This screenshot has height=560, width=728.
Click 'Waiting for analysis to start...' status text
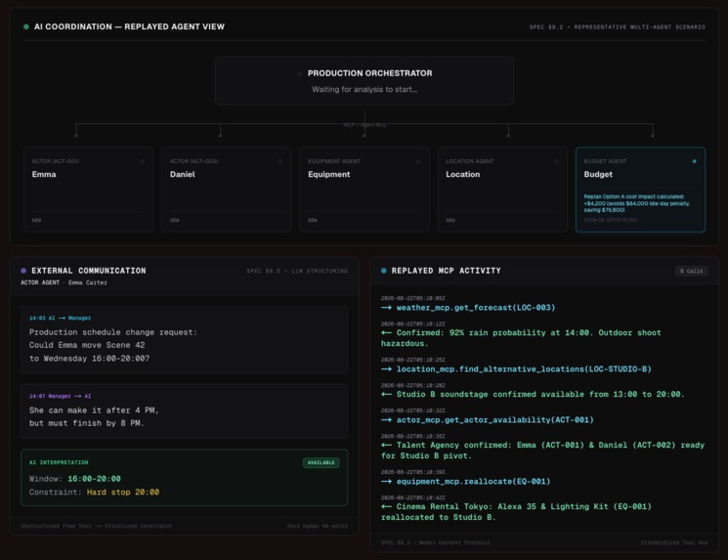364,90
